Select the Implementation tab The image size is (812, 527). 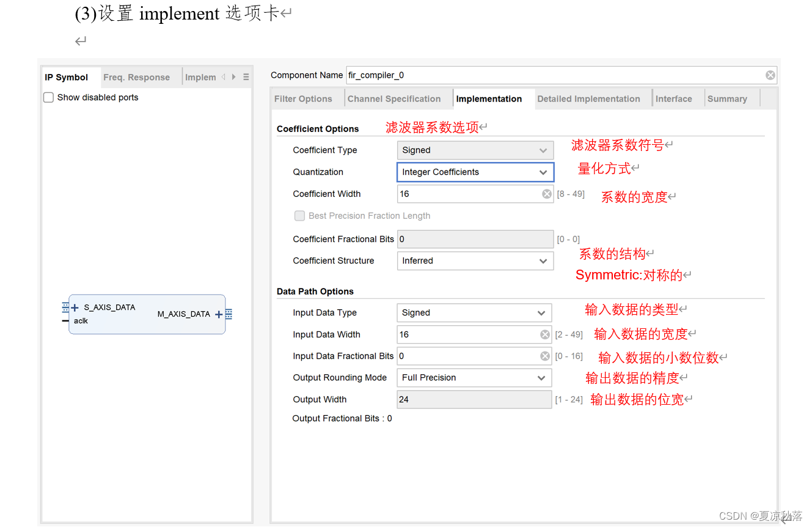pos(489,98)
